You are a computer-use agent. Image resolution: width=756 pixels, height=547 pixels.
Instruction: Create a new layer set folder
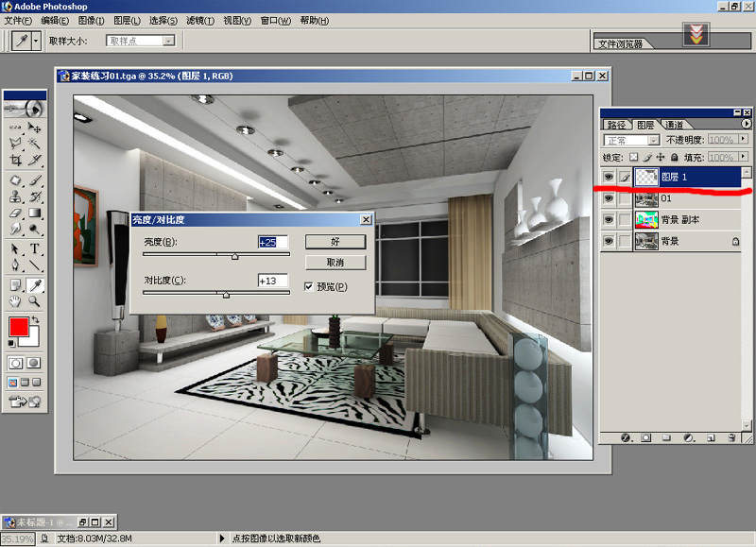(666, 437)
